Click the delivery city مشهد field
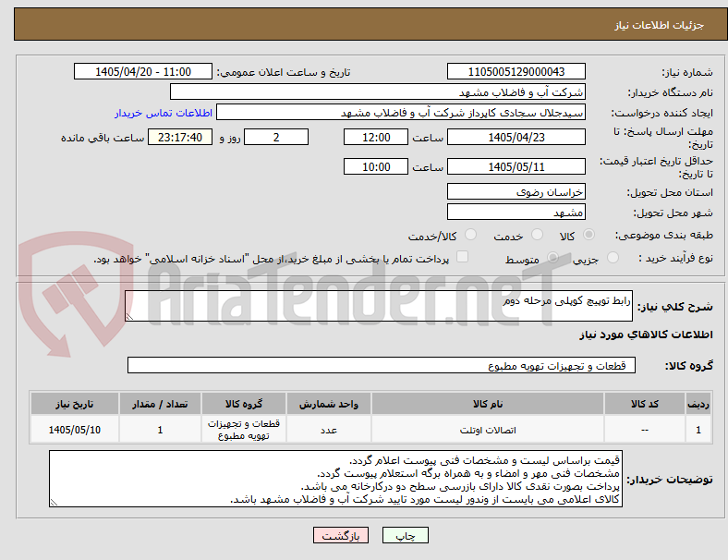728x560 pixels. point(516,213)
